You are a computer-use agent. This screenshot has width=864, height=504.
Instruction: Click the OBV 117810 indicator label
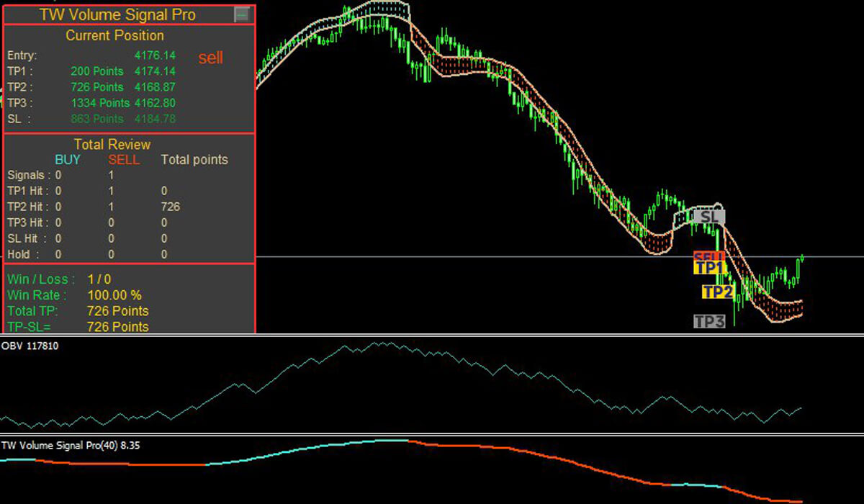click(x=30, y=346)
